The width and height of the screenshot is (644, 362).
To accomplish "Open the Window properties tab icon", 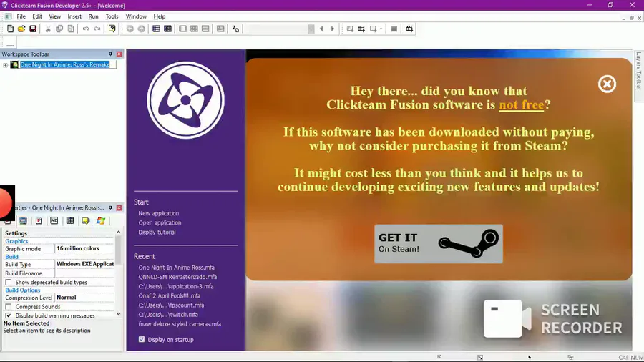I will coord(23,221).
